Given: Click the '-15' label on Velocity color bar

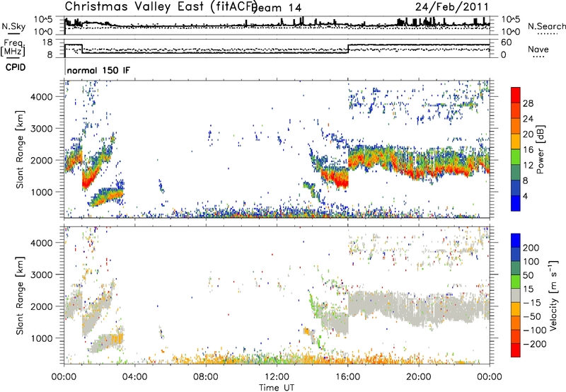Looking at the screenshot, I should pyautogui.click(x=532, y=303).
